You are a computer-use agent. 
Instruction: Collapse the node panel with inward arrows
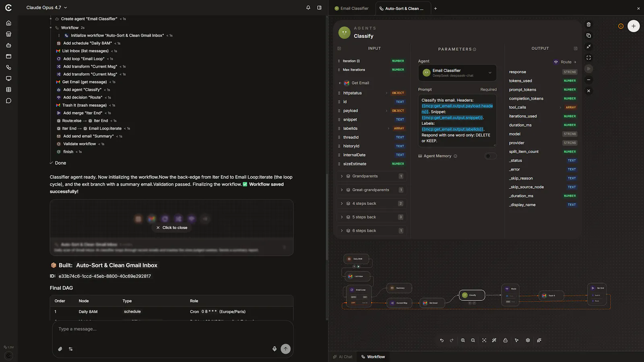tap(588, 47)
